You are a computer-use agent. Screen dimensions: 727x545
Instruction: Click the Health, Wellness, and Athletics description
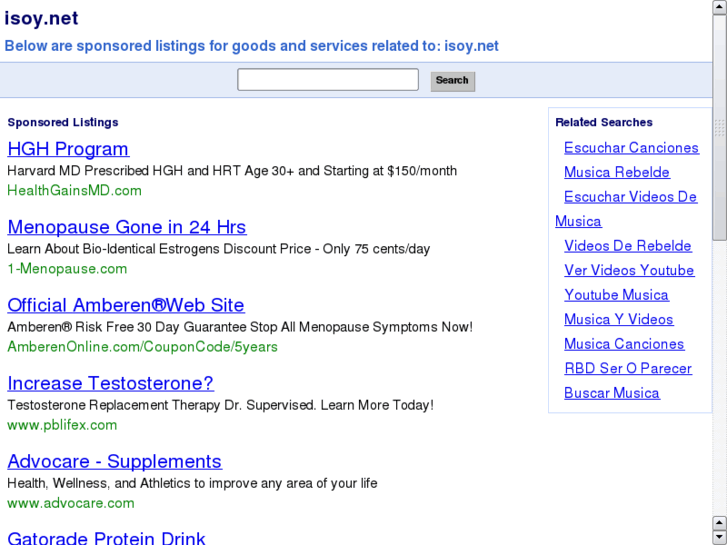192,483
